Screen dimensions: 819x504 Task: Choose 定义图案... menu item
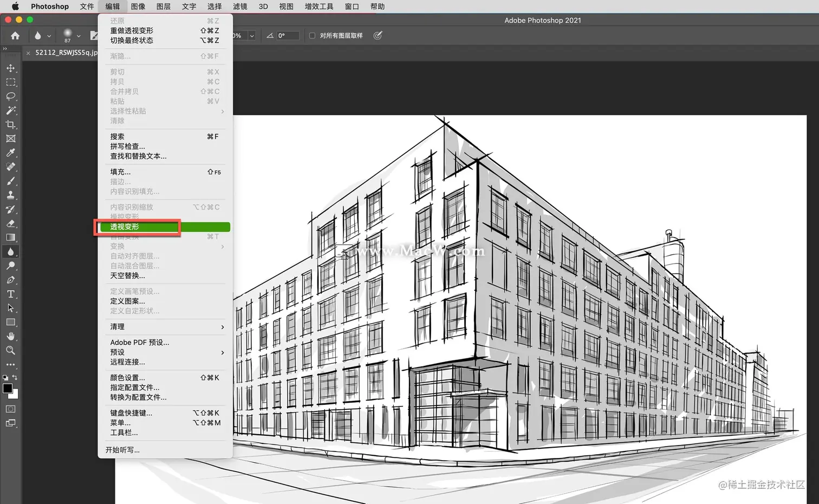(165, 301)
